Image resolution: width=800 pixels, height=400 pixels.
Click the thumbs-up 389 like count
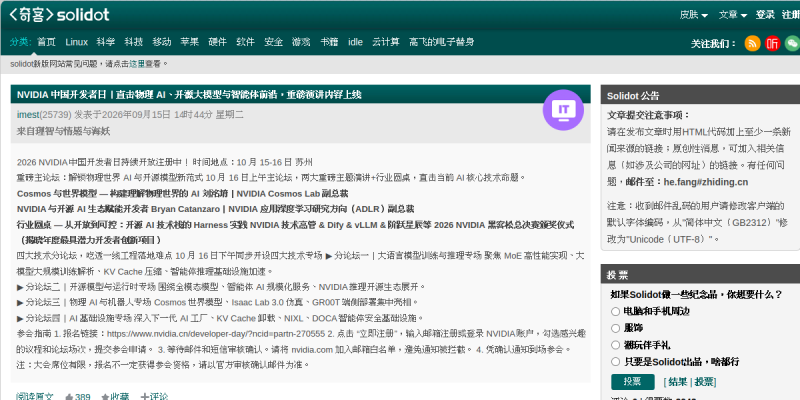point(78,396)
